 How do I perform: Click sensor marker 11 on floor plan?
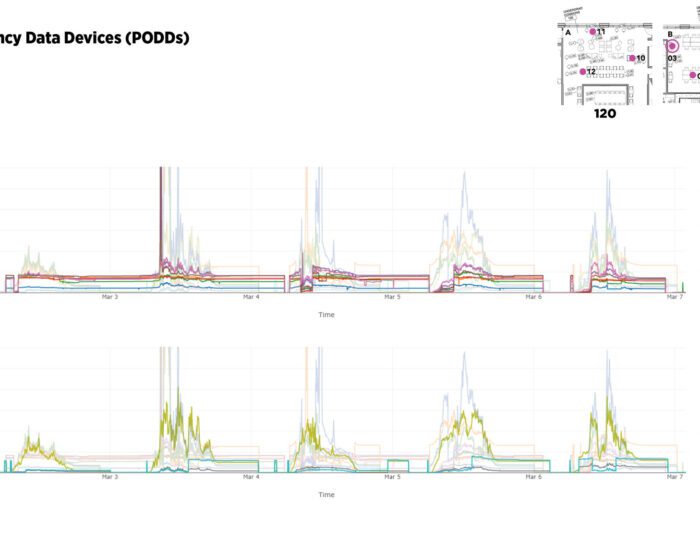pyautogui.click(x=593, y=32)
